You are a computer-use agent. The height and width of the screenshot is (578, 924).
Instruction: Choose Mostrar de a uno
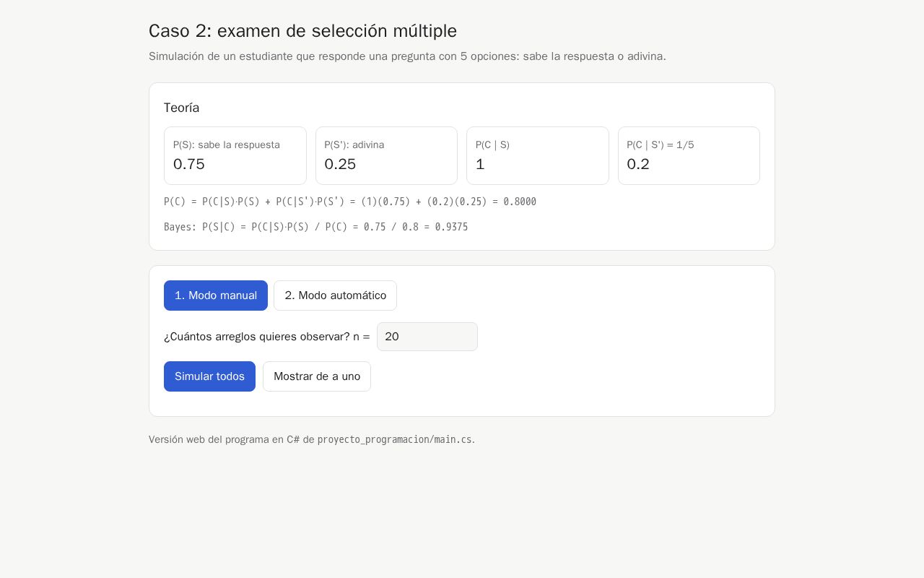[317, 376]
